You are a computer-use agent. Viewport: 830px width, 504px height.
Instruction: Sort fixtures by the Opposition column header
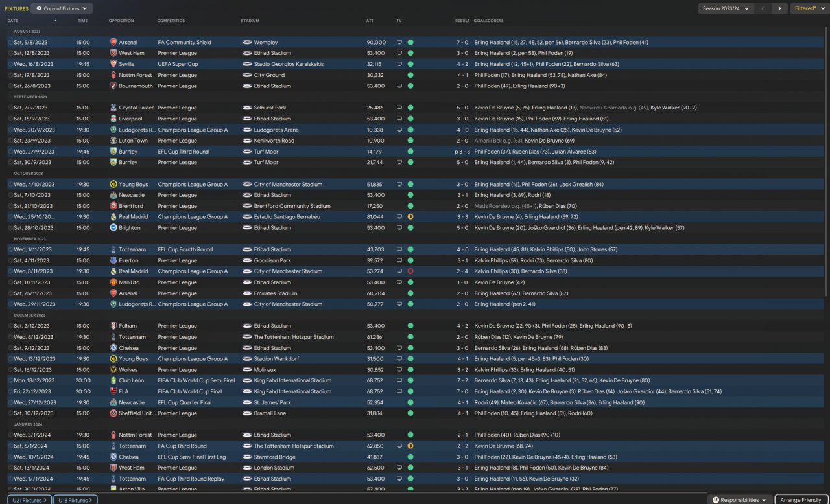coord(121,21)
